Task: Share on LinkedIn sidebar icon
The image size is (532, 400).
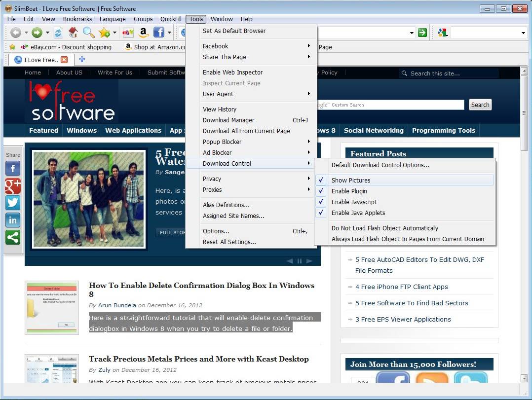Action: click(12, 220)
